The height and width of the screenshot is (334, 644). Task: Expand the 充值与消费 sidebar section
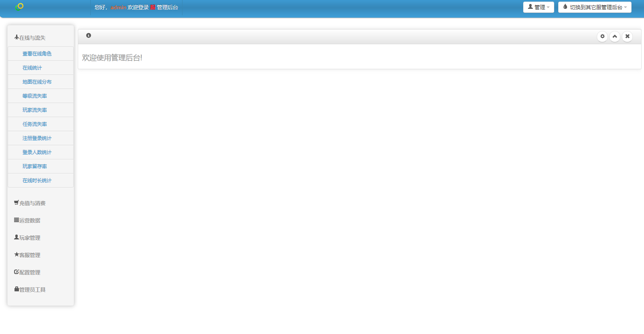click(x=30, y=203)
